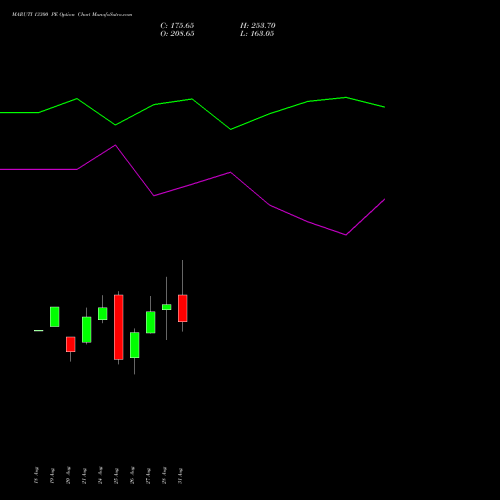Click the closing price value C: 175.65

tap(177, 26)
